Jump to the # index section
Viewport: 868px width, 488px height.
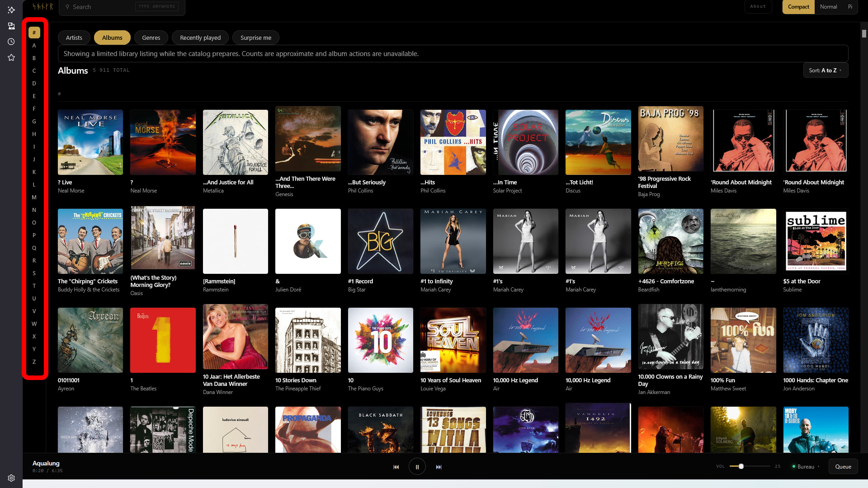click(34, 33)
